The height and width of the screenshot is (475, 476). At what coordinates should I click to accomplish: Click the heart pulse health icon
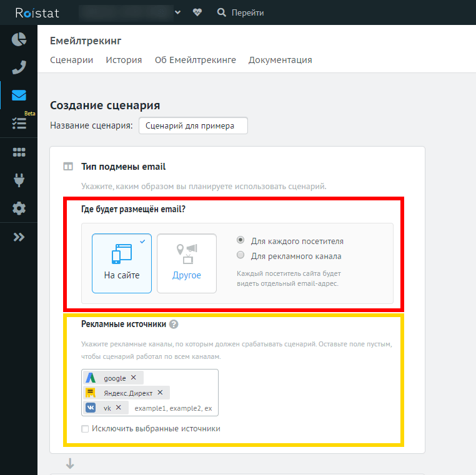point(197,12)
